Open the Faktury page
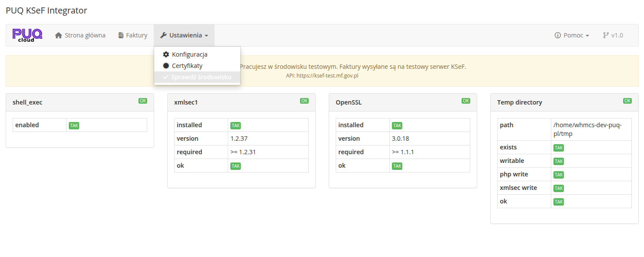 point(136,35)
